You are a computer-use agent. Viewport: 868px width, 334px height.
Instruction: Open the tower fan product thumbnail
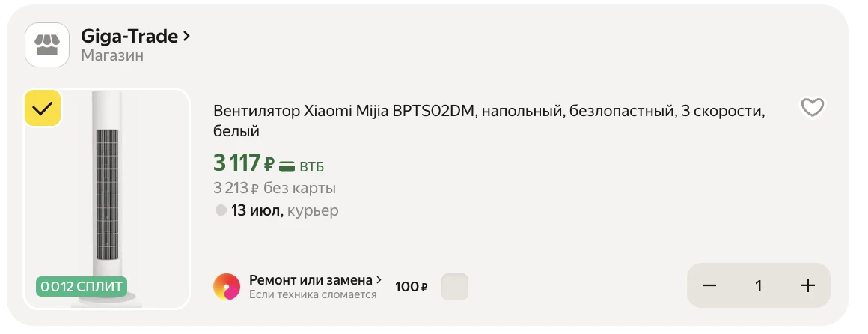[106, 198]
